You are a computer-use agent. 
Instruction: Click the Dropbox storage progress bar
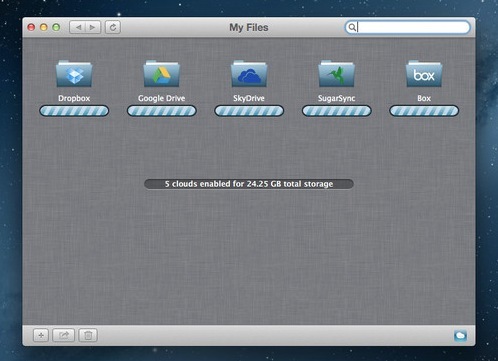point(74,111)
